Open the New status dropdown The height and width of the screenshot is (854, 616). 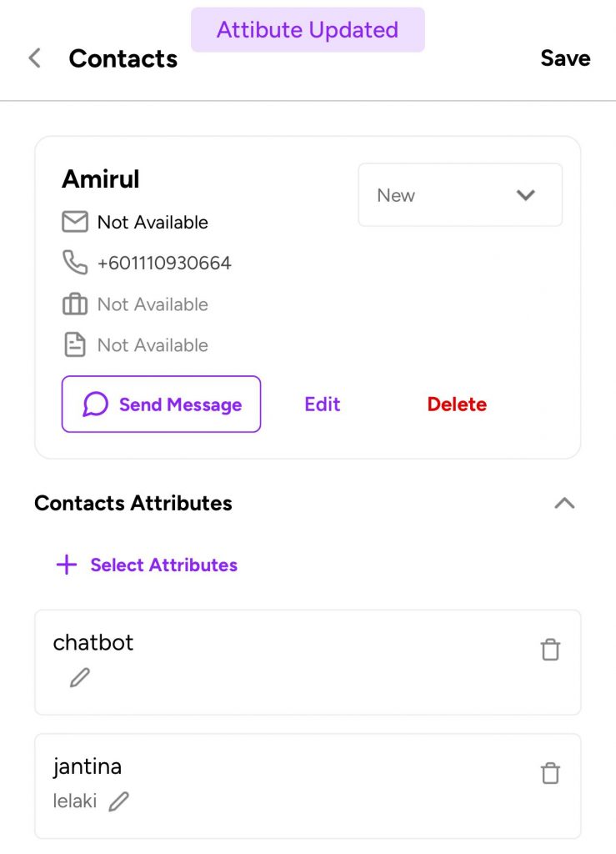tap(460, 195)
